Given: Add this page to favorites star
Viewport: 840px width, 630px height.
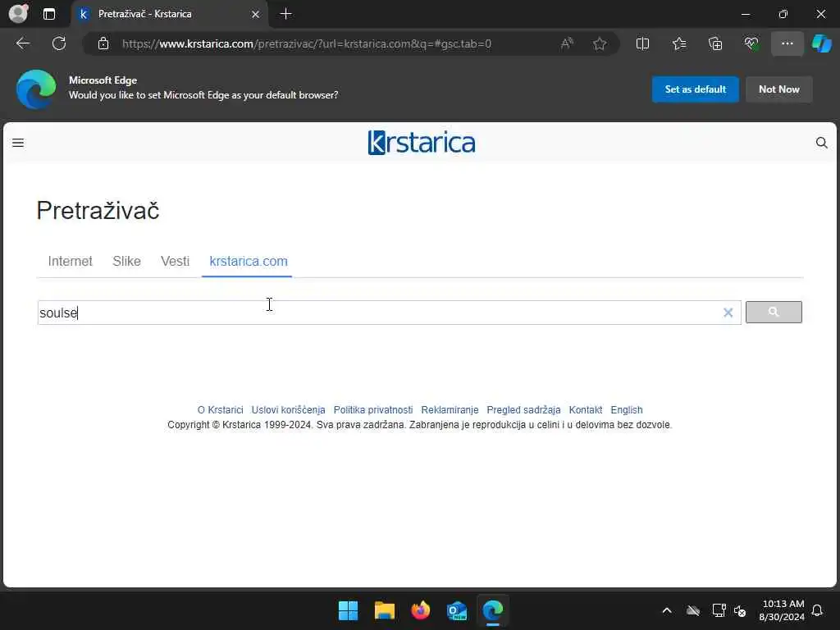Looking at the screenshot, I should pyautogui.click(x=600, y=43).
